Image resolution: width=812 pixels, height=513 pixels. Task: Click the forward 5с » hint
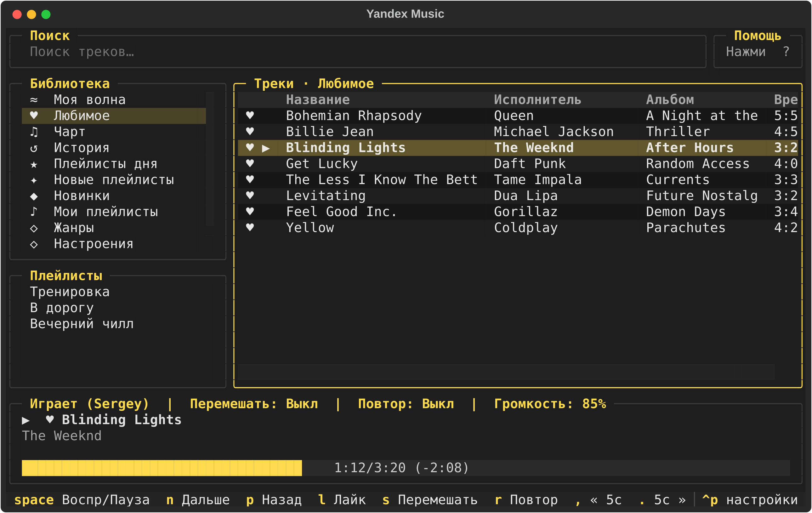click(x=662, y=500)
